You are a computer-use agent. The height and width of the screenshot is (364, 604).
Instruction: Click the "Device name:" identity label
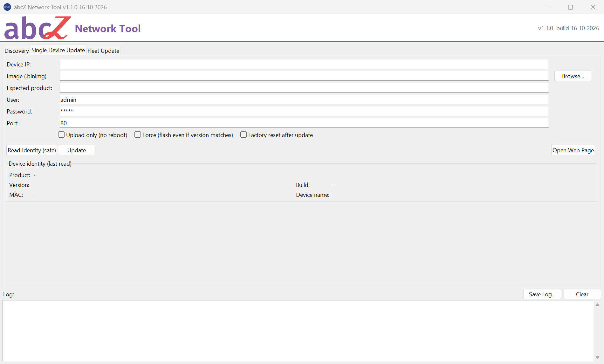[312, 195]
